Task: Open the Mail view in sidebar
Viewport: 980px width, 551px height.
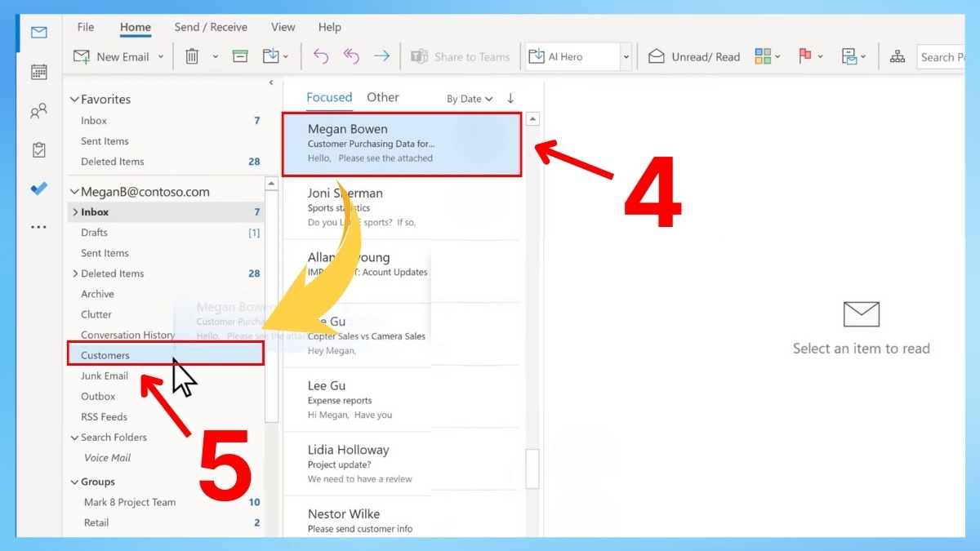Action: (x=38, y=33)
